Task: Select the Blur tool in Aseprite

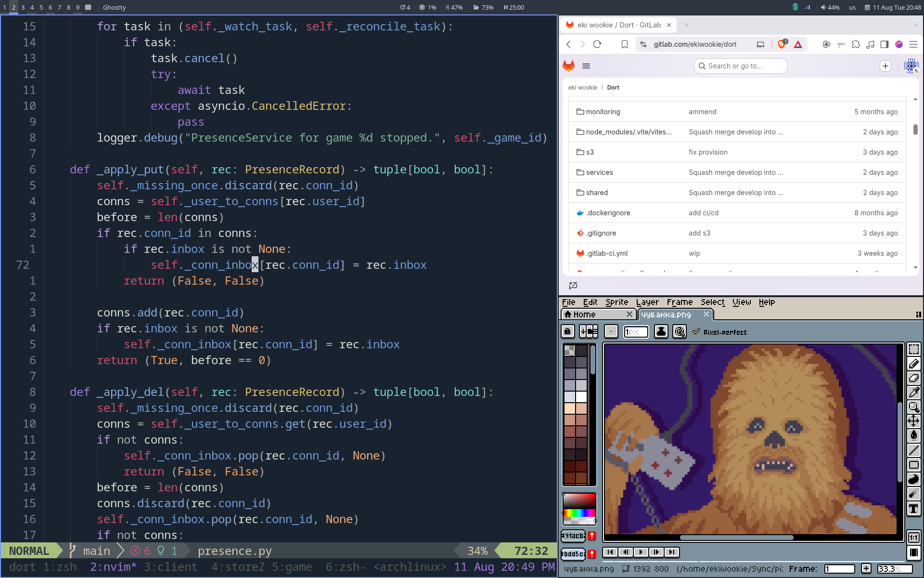Action: coord(913,494)
